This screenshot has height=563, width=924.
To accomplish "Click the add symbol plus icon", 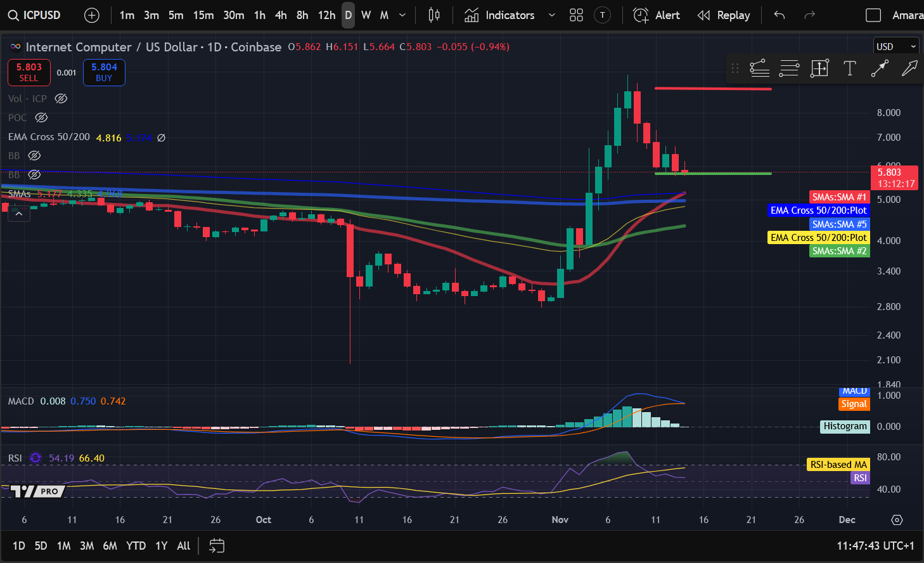I will click(x=92, y=15).
